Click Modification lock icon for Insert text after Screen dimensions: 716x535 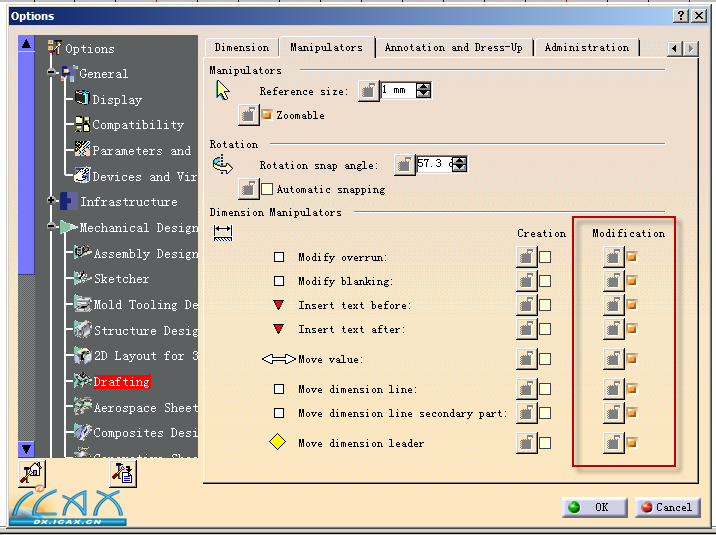613,329
